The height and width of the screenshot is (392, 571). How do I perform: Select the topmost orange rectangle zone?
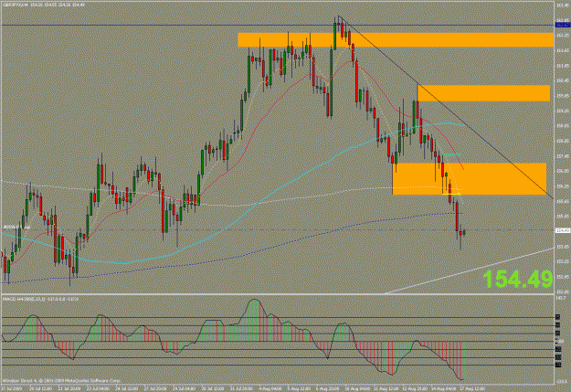pos(396,40)
